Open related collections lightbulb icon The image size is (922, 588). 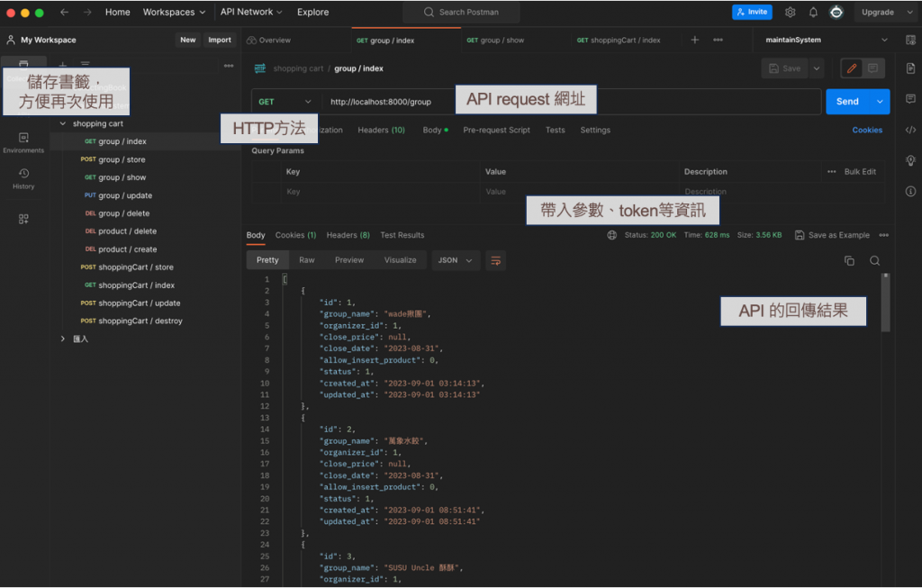pos(910,160)
